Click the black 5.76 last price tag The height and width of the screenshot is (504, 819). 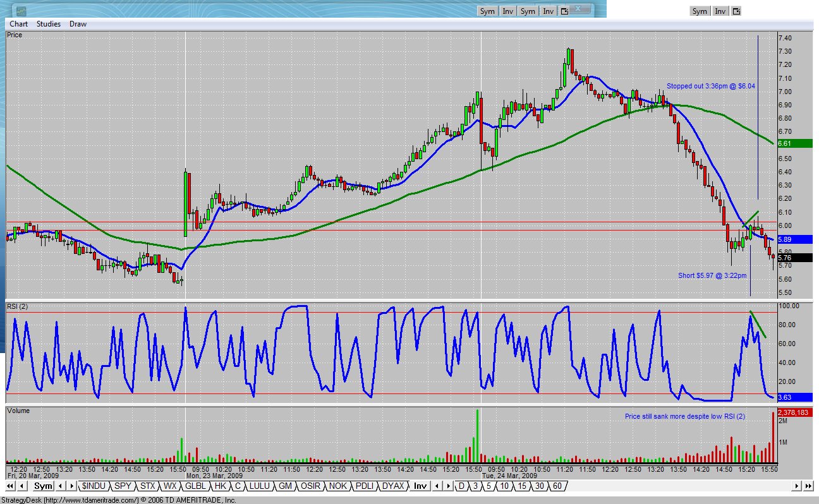pyautogui.click(x=794, y=258)
